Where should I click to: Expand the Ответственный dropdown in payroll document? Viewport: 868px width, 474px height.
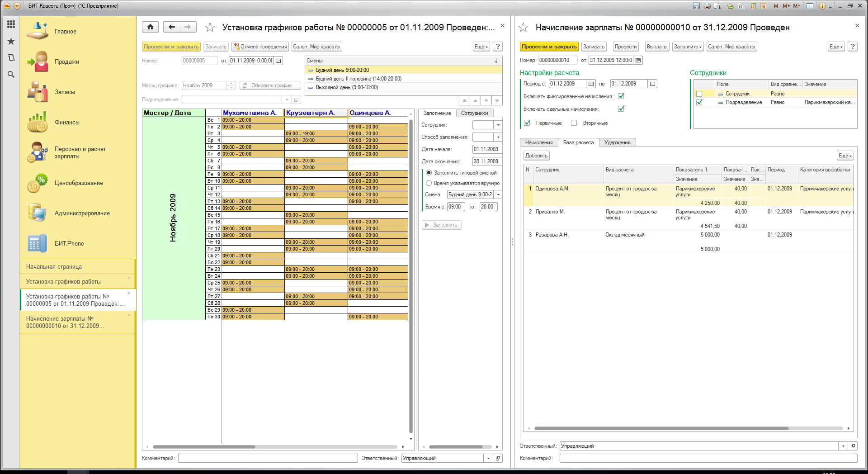point(843,446)
